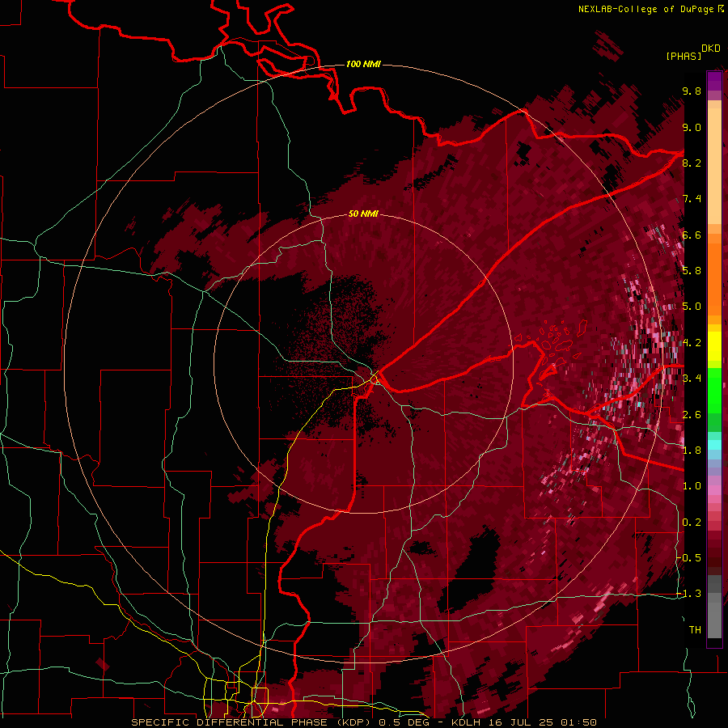This screenshot has width=728, height=728.
Task: Click the [PHAS] unit label
Action: tap(684, 57)
